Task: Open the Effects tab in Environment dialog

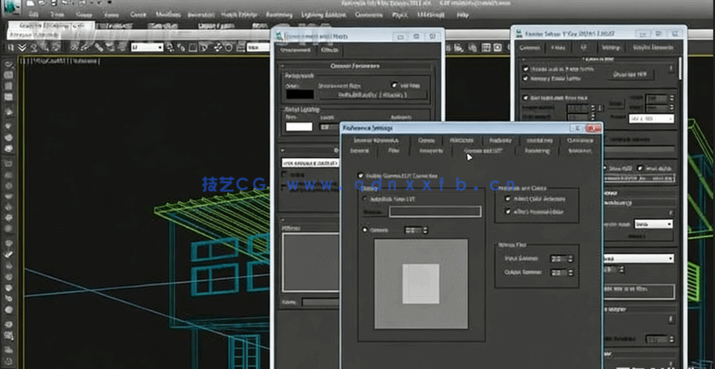Action: [x=329, y=50]
